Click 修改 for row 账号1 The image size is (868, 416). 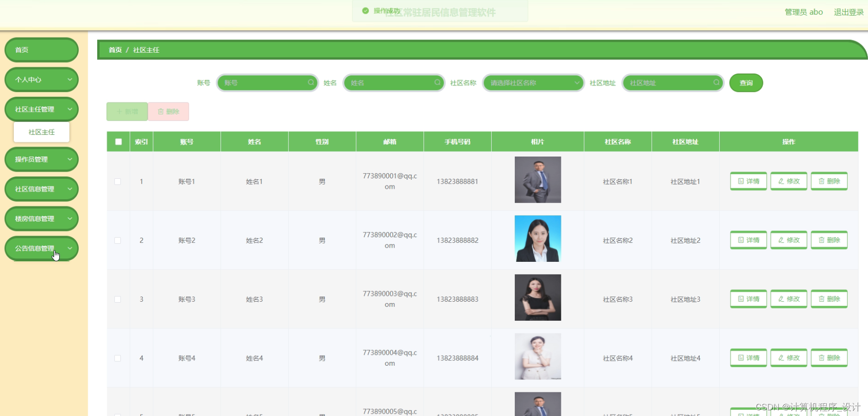pos(789,181)
